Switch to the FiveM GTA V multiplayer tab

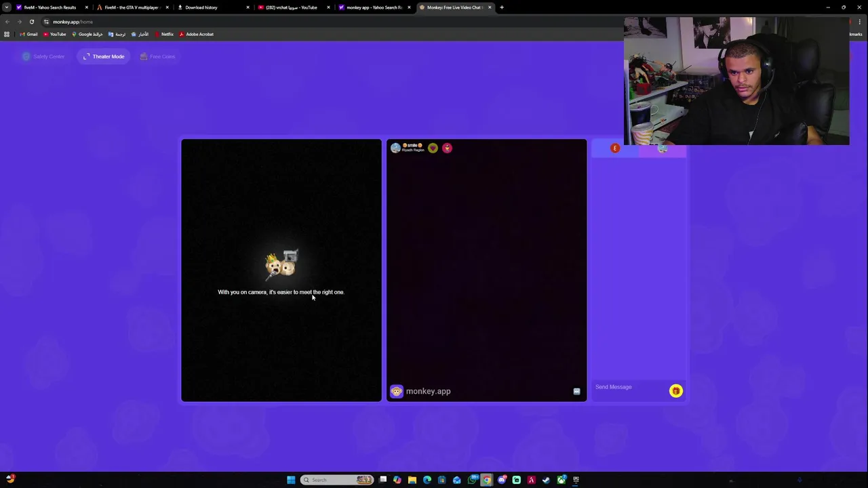(132, 7)
